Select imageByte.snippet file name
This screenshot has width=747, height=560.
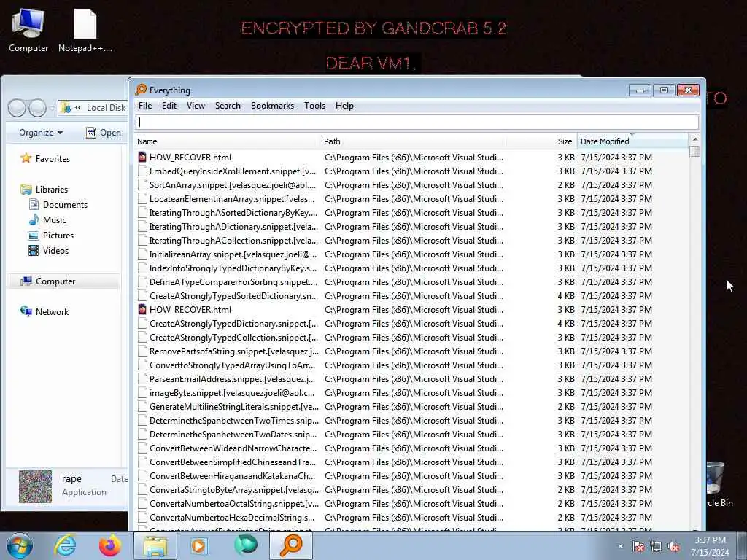[x=232, y=393]
